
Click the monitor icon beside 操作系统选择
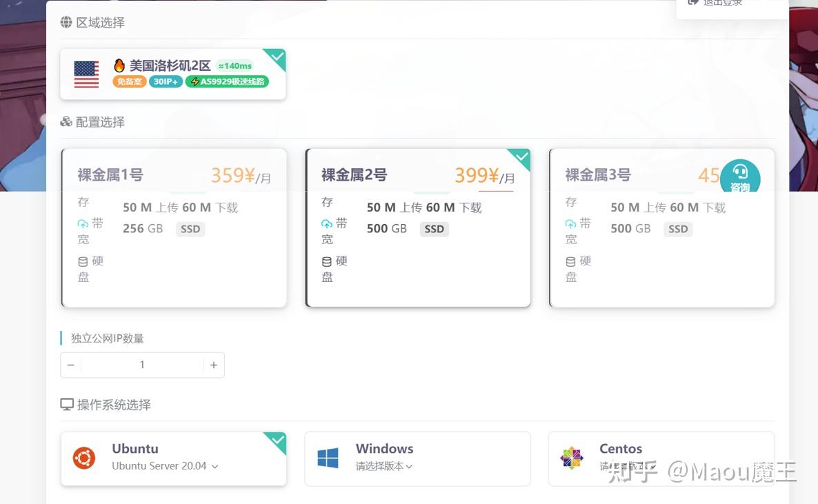66,405
